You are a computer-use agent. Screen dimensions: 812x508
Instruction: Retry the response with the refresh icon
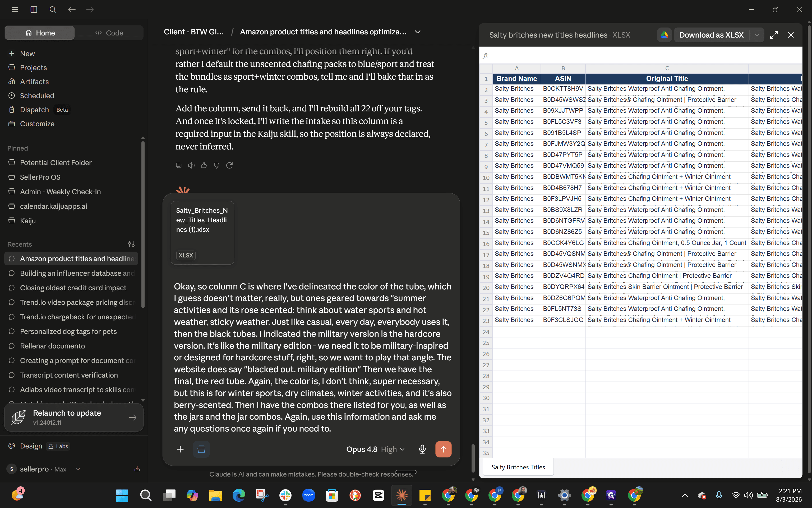coord(229,165)
